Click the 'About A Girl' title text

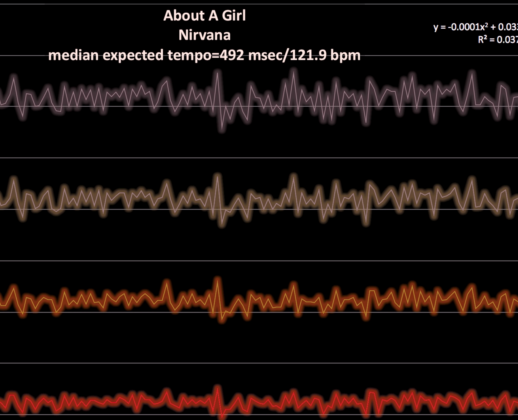pos(204,16)
